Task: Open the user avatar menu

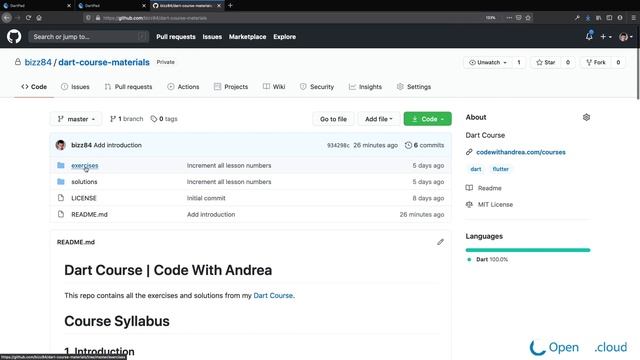Action: point(626,37)
